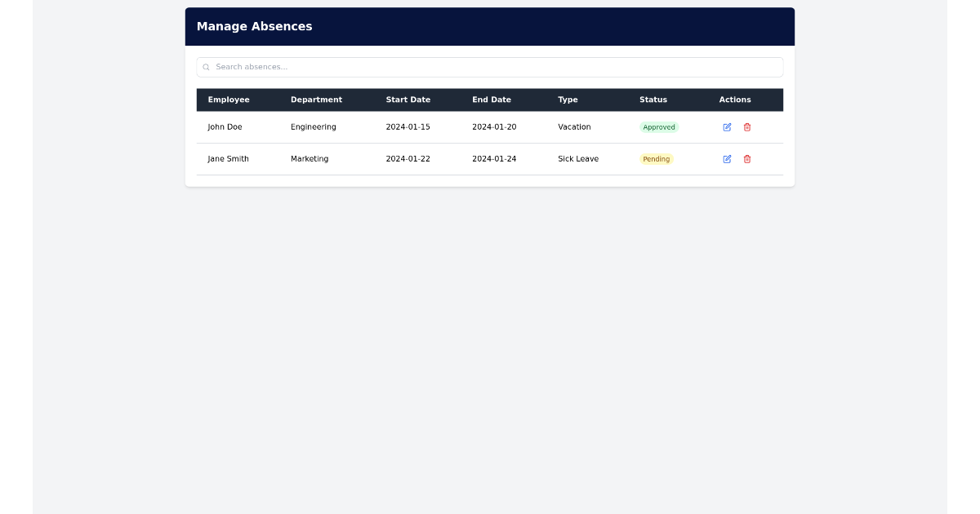The image size is (980, 514).
Task: Click the Department column header
Action: pyautogui.click(x=315, y=100)
